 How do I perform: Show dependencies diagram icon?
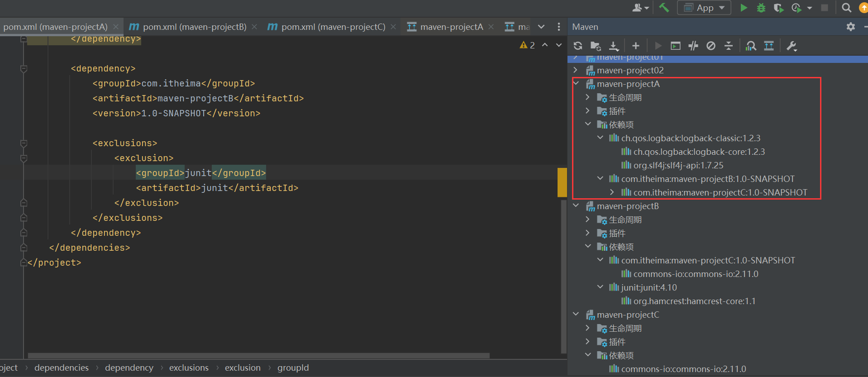(x=769, y=46)
